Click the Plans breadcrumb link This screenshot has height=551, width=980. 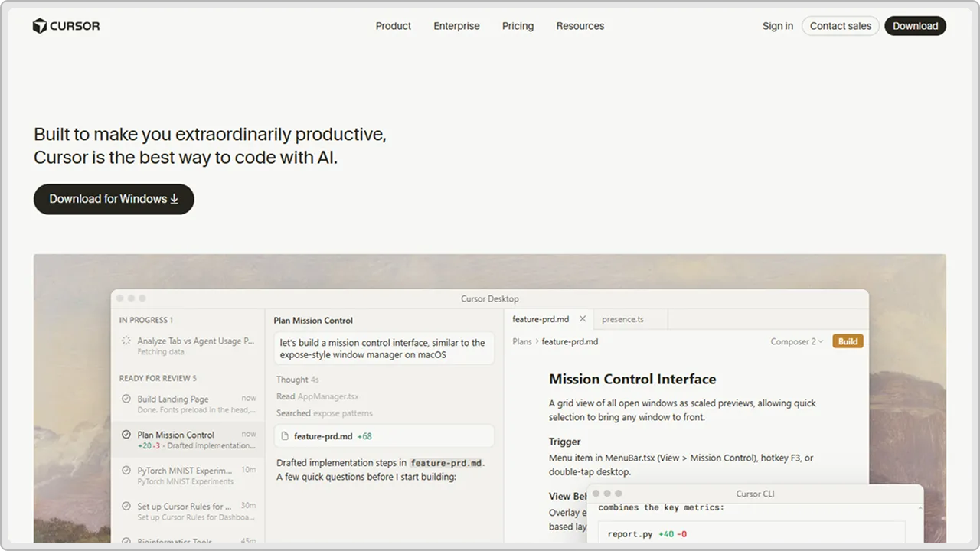point(522,341)
